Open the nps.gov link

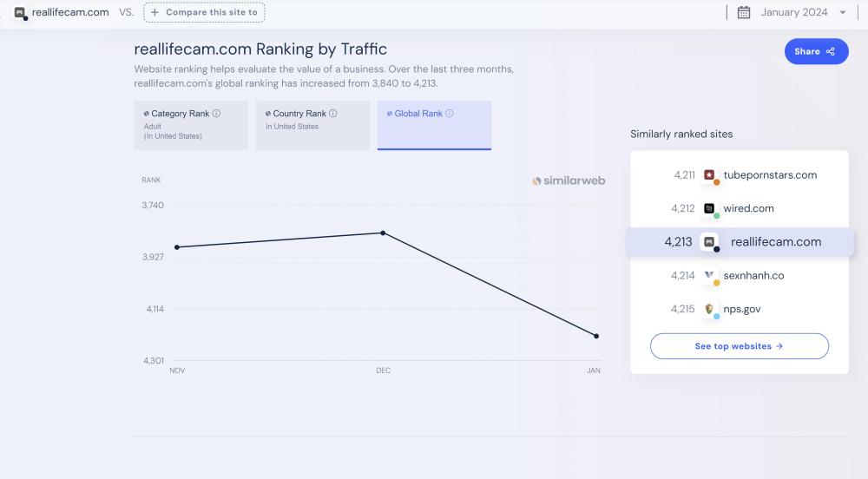[x=742, y=309]
